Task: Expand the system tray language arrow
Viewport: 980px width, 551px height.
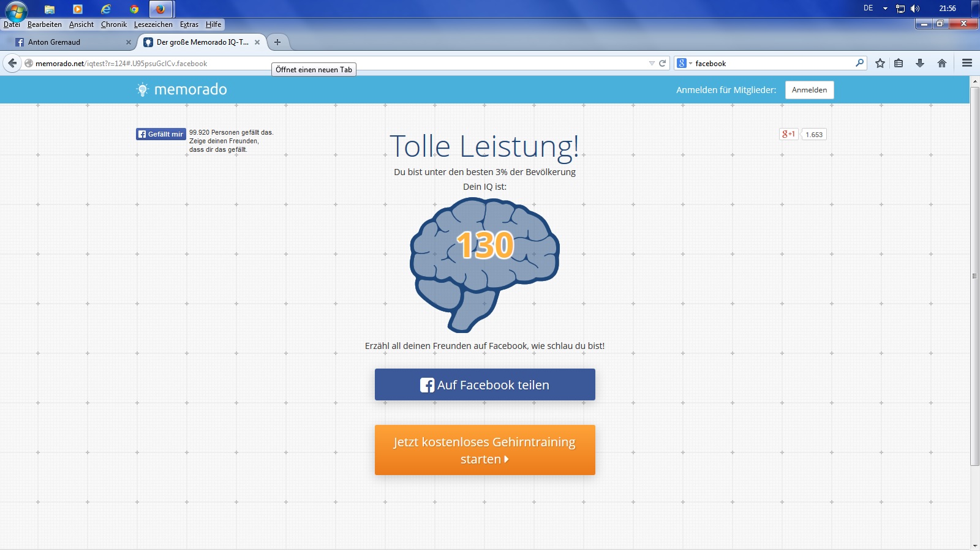Action: 885,9
